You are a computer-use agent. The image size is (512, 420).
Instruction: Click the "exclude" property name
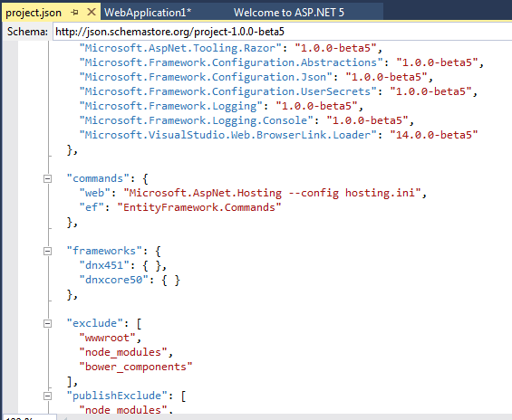pyautogui.click(x=95, y=323)
